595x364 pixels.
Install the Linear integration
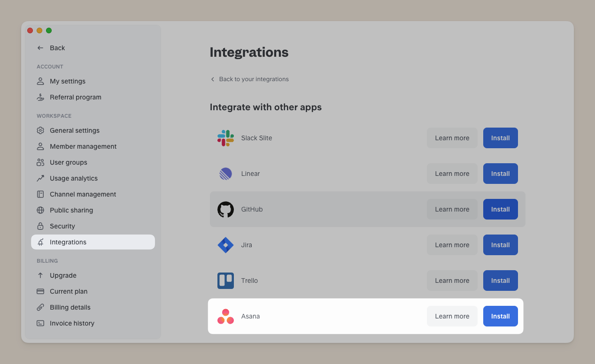pyautogui.click(x=500, y=174)
